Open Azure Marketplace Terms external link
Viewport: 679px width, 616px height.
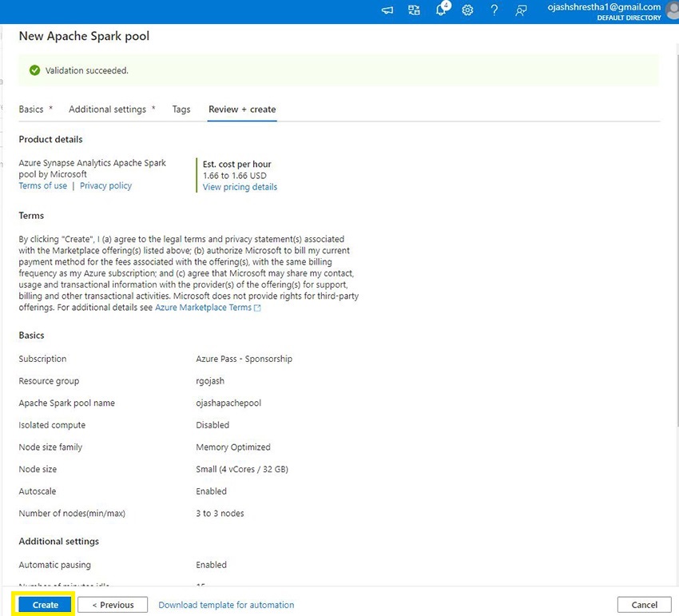pyautogui.click(x=204, y=307)
